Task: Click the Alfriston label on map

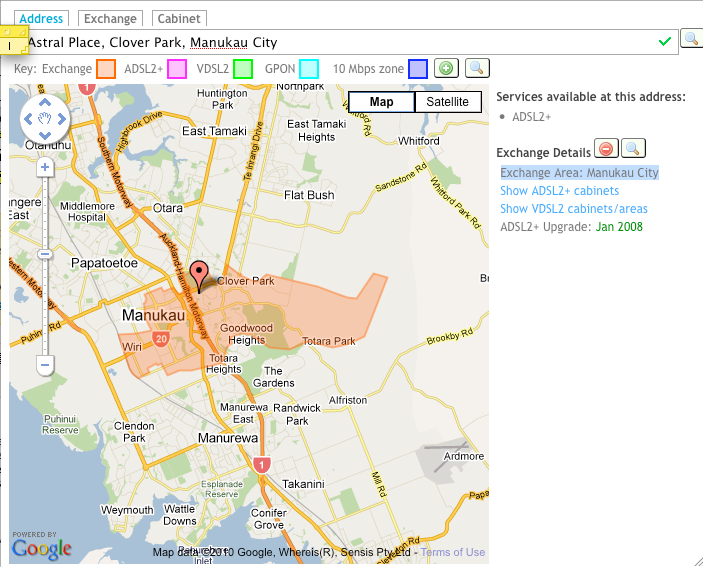Action: [x=348, y=400]
